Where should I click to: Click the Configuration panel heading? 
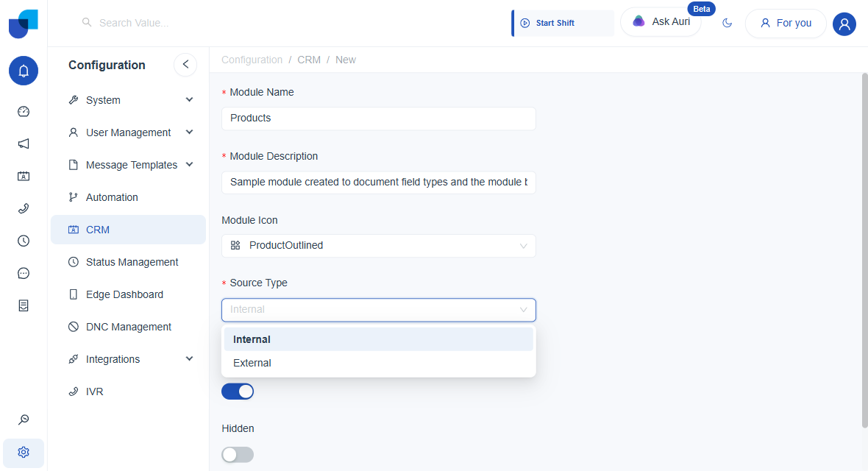(107, 65)
